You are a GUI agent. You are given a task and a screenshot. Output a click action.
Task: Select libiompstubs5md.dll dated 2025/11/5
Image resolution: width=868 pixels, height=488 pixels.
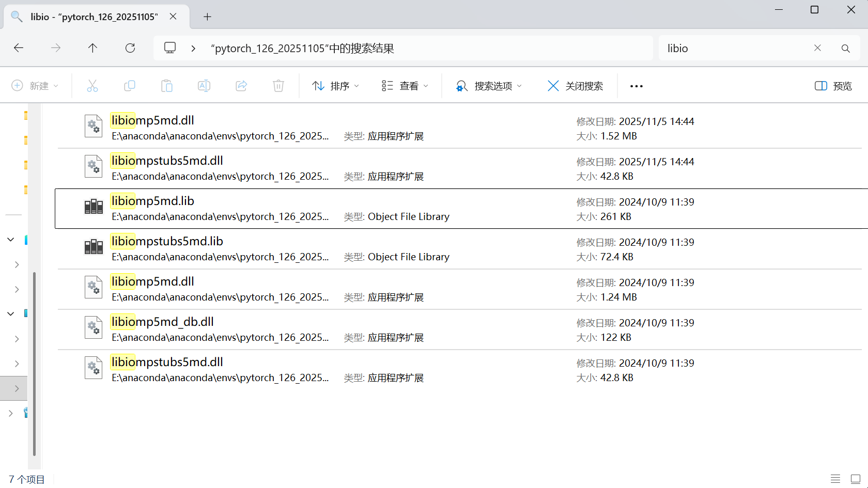tap(460, 168)
